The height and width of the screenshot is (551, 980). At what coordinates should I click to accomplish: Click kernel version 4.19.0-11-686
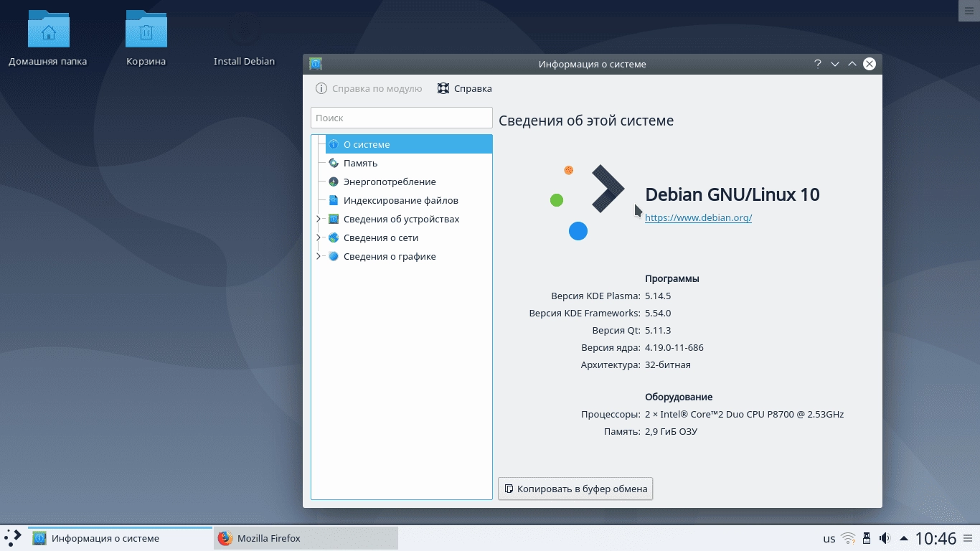point(674,347)
